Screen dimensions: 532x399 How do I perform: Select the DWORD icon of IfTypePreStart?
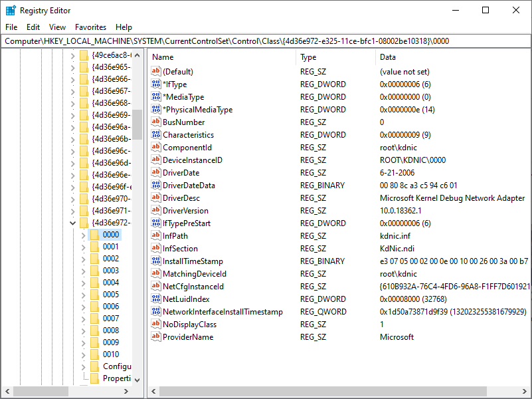point(155,223)
